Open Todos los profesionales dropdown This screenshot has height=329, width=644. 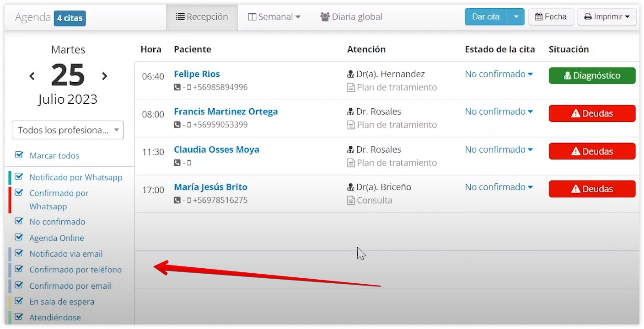coord(68,130)
